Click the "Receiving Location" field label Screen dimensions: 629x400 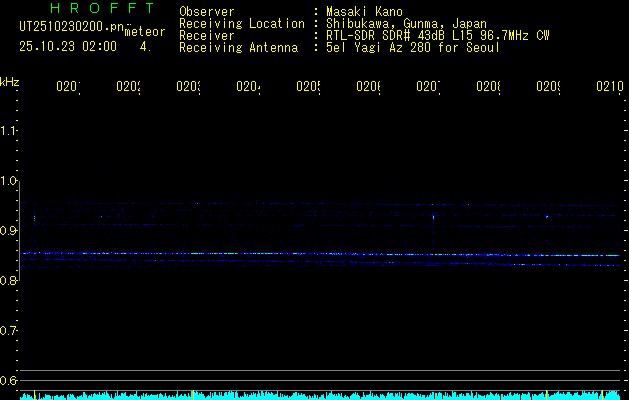[x=242, y=24]
